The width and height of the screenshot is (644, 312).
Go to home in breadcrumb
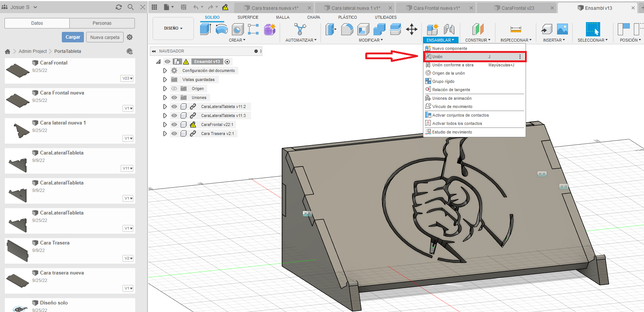click(7, 51)
